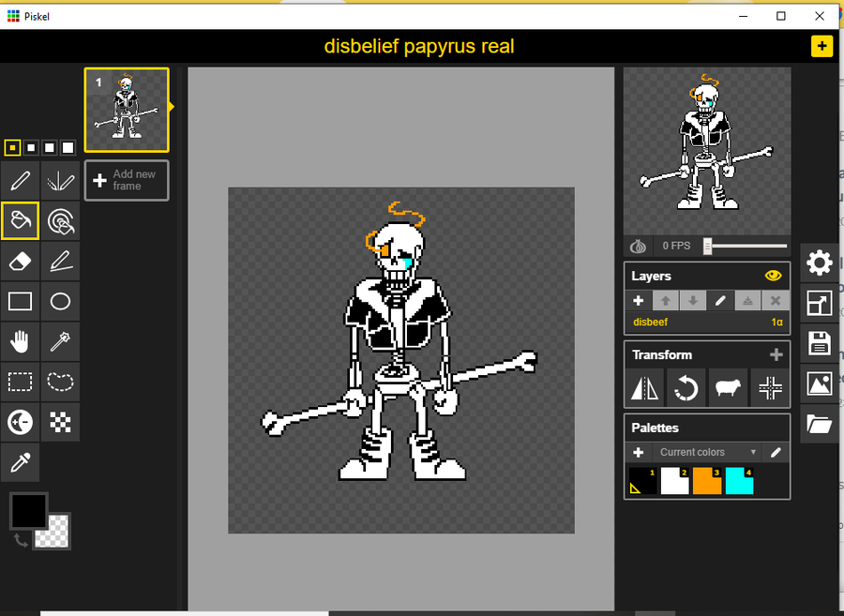
Task: Click the sprite title disbelief papyrus real
Action: 419,46
